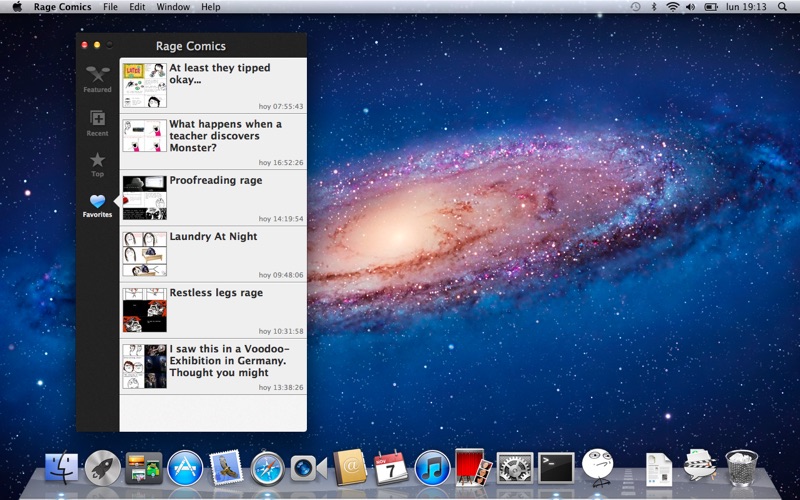Launch the Rage Comics app in Dock
The width and height of the screenshot is (800, 500).
[597, 466]
